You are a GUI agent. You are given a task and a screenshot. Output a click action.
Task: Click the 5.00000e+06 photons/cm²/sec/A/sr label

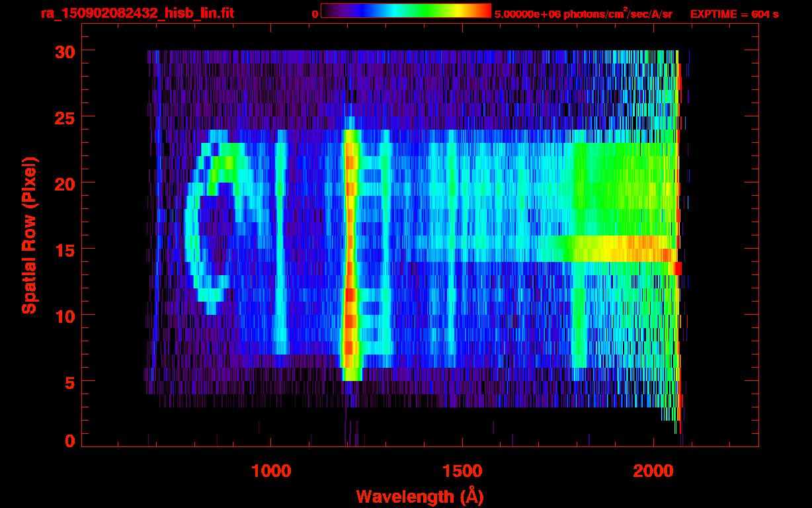[583, 14]
